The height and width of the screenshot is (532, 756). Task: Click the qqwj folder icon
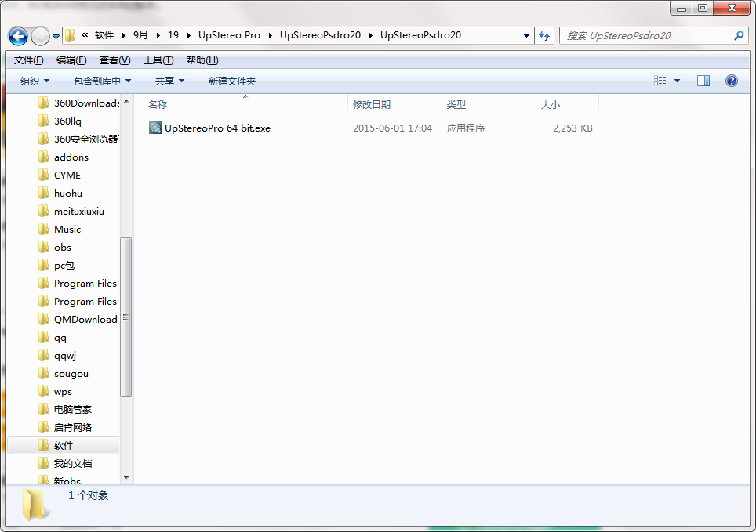(43, 355)
